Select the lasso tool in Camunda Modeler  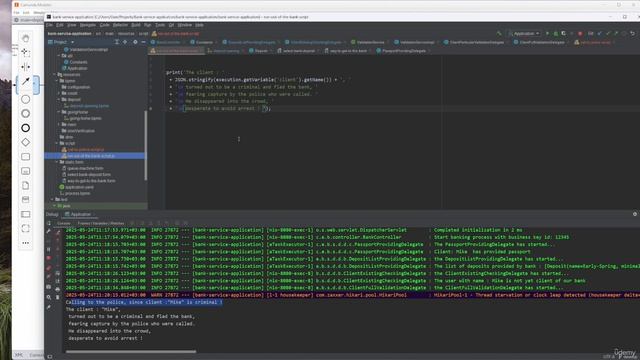[25, 52]
